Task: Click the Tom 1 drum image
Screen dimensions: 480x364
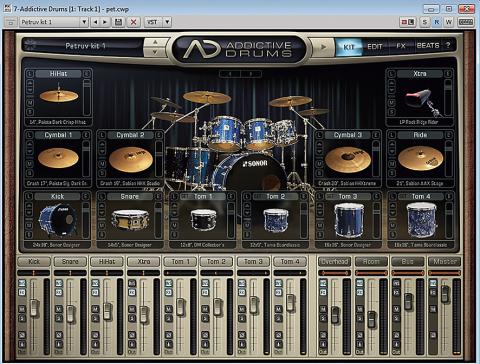Action: [203, 220]
